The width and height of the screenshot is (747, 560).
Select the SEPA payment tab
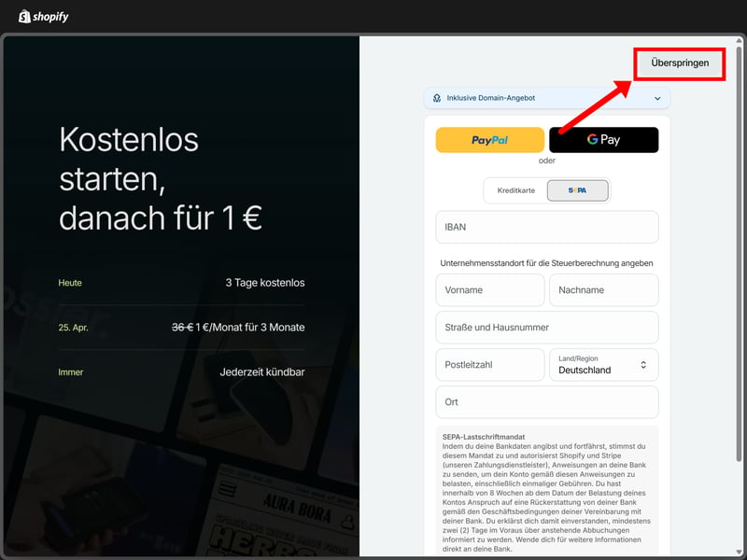pyautogui.click(x=577, y=190)
